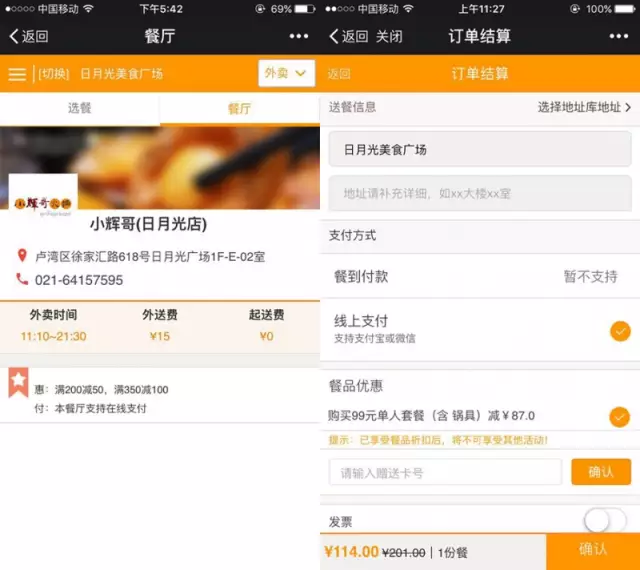The width and height of the screenshot is (640, 570).
Task: Switch to the 餐厅 tab
Action: pyautogui.click(x=240, y=108)
